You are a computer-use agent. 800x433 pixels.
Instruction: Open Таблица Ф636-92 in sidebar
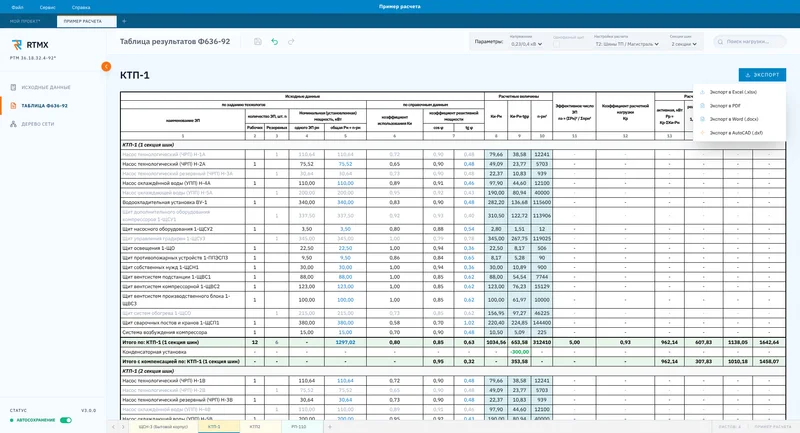click(44, 106)
